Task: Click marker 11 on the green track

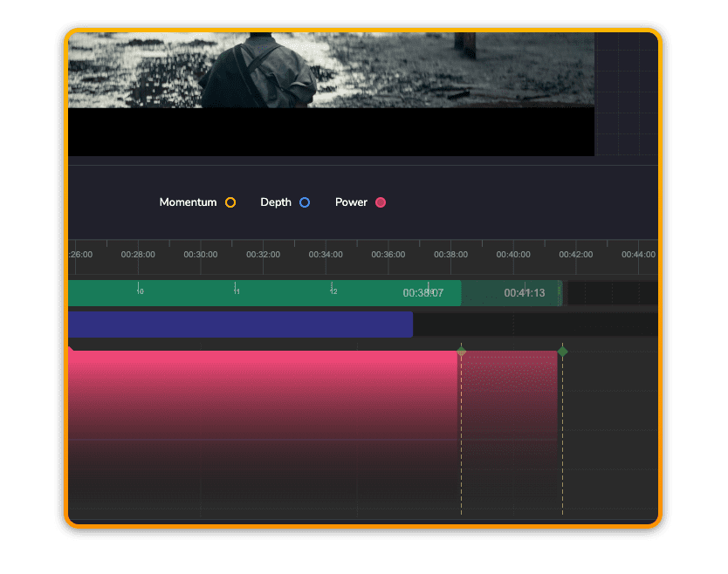Action: click(x=236, y=291)
